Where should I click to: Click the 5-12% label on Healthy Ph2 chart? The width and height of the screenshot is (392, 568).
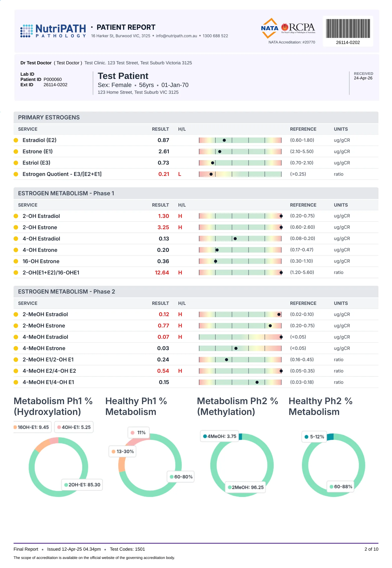tap(314, 437)
